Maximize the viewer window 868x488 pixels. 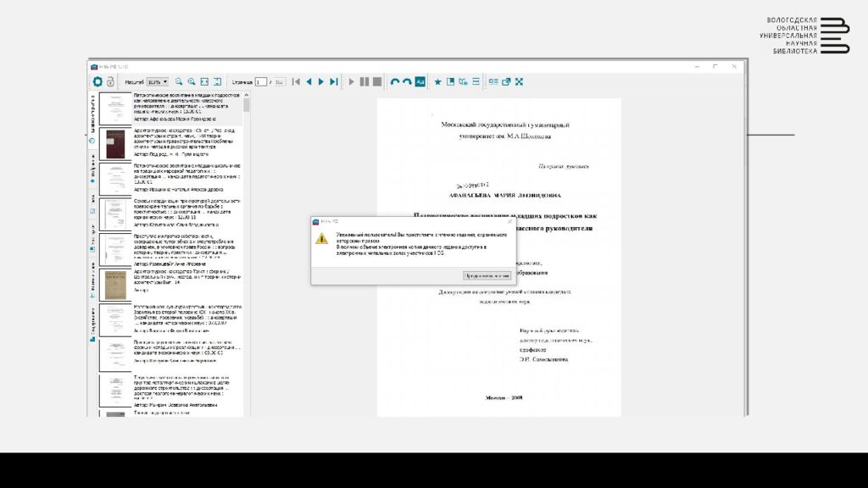pyautogui.click(x=715, y=66)
